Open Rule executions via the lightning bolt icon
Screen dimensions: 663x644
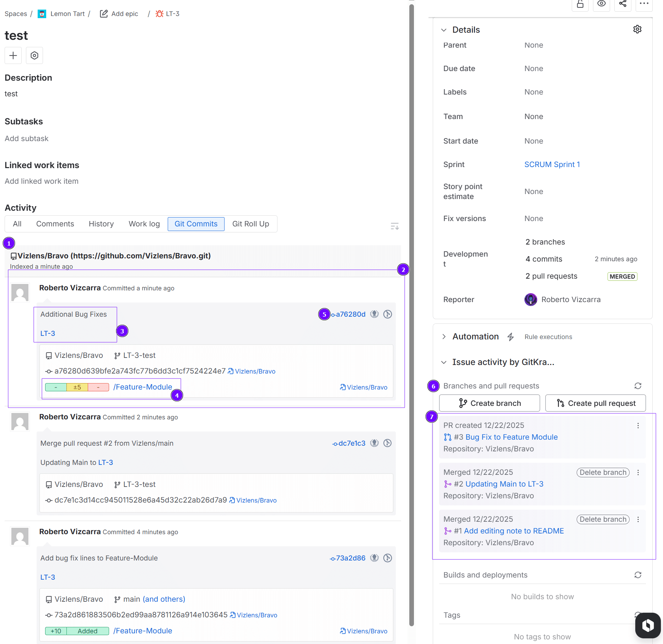511,337
